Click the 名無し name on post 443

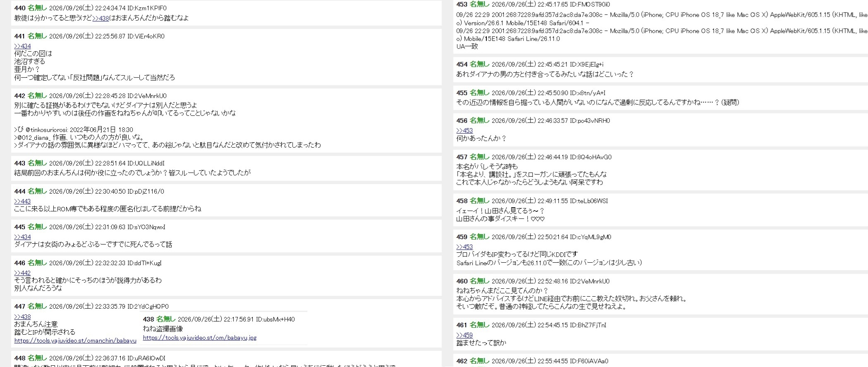pos(37,163)
